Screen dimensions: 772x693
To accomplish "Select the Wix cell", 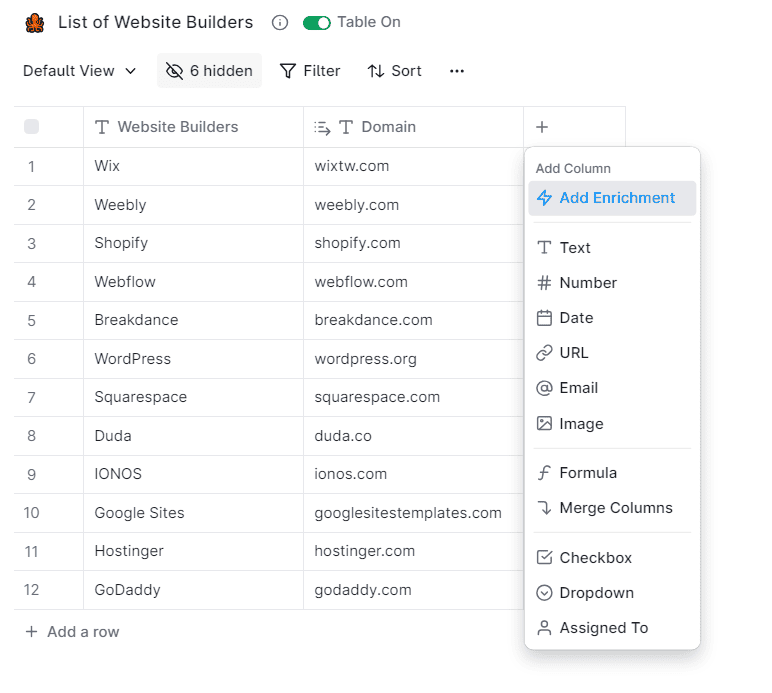I will [193, 166].
